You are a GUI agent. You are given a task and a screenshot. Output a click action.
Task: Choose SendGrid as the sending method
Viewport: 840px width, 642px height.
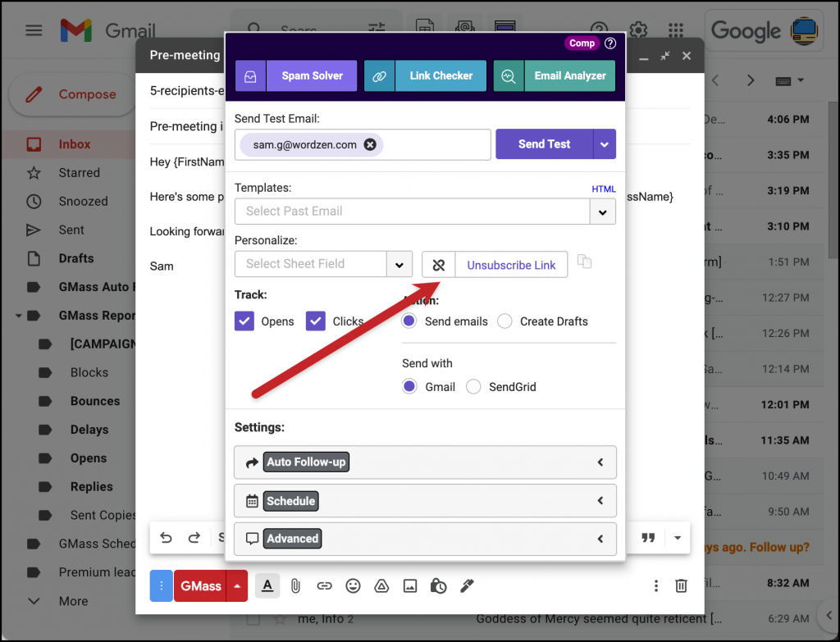tap(473, 386)
